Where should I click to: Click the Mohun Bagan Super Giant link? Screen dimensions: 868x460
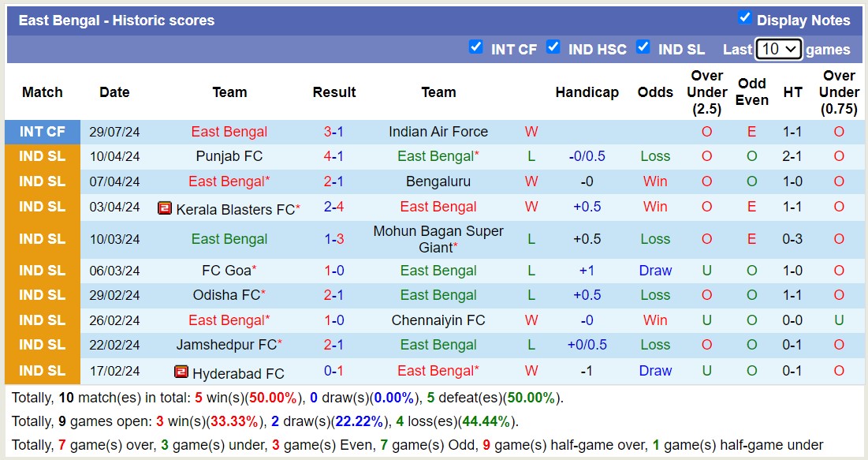pos(438,238)
